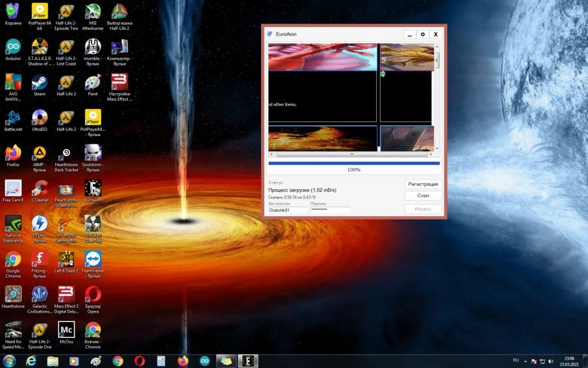588x368 pixels.
Task: Select the MSI Afterburner icon
Action: click(93, 11)
